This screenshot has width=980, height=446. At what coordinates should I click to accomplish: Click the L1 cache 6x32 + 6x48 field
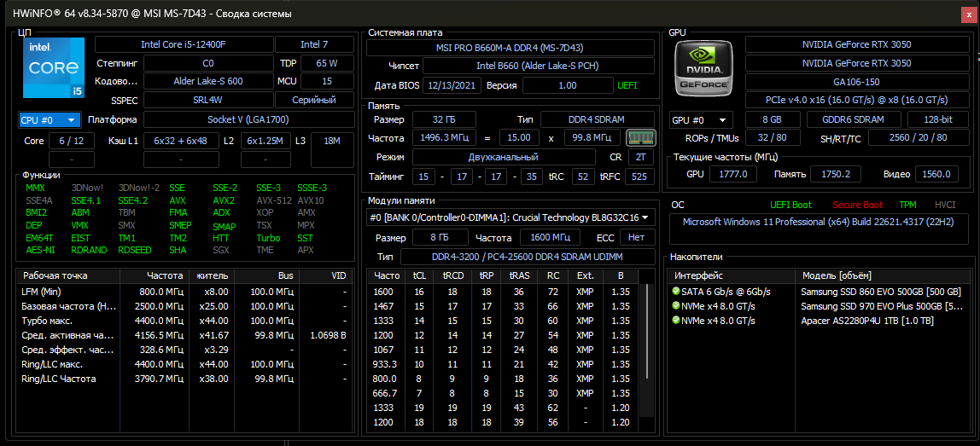[181, 142]
